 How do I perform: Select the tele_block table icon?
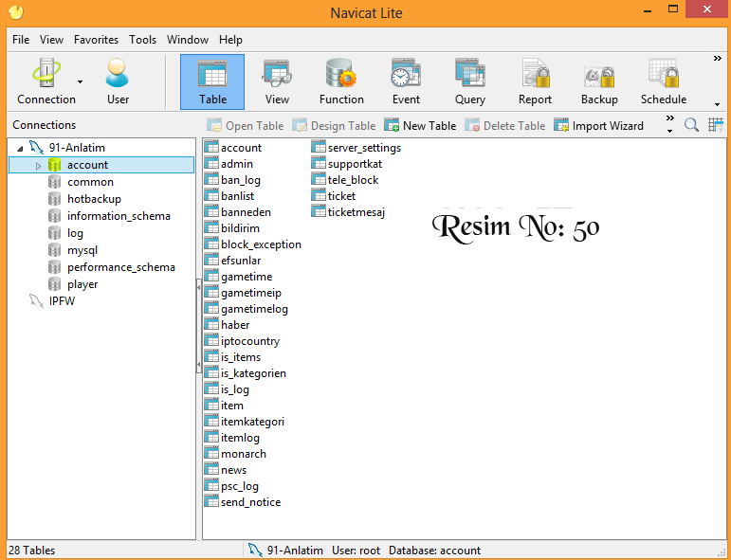(319, 179)
